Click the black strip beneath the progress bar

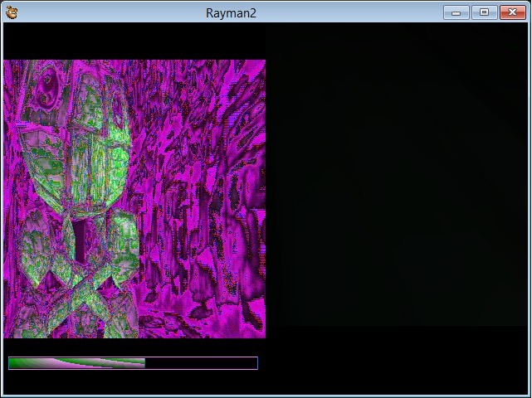click(134, 382)
